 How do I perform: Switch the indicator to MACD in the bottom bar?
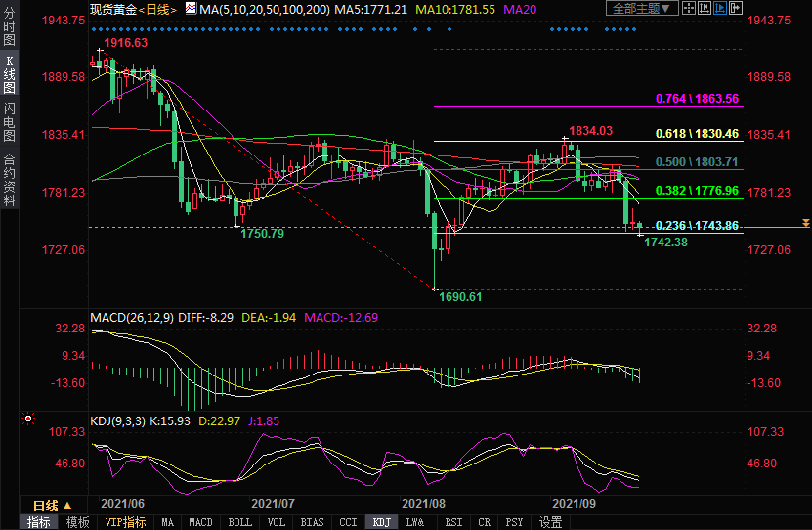[x=200, y=522]
